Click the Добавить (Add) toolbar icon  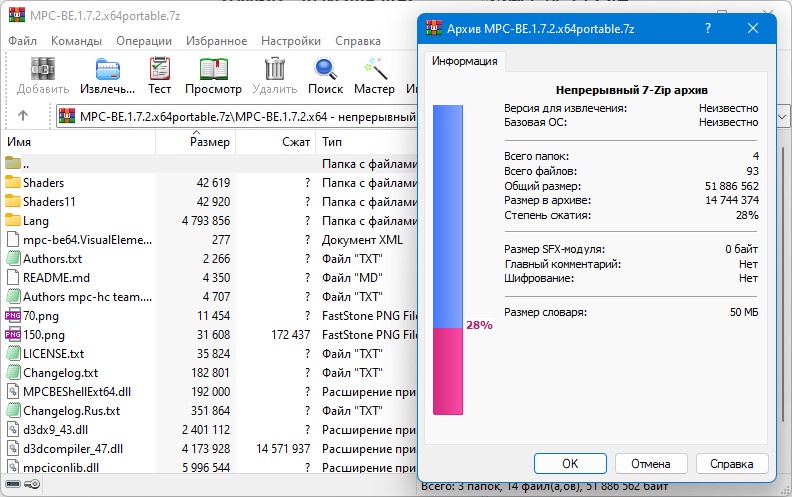click(x=43, y=68)
